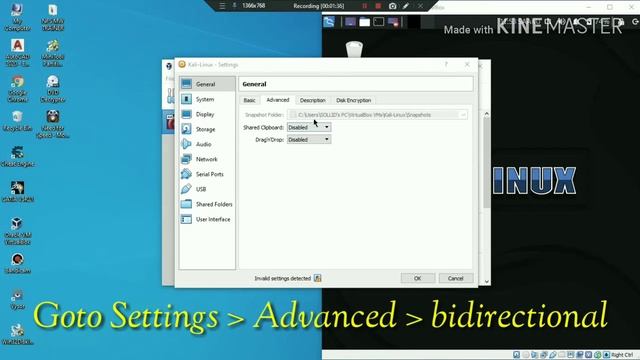Screen dimensions: 640x360
Task: Click the recorder red stop button
Action: pos(378,6)
